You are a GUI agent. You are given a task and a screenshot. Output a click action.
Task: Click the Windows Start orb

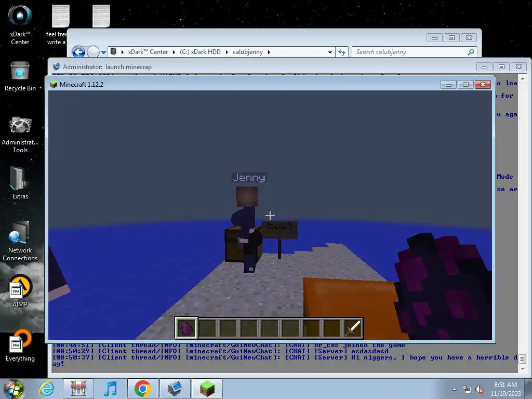click(14, 389)
